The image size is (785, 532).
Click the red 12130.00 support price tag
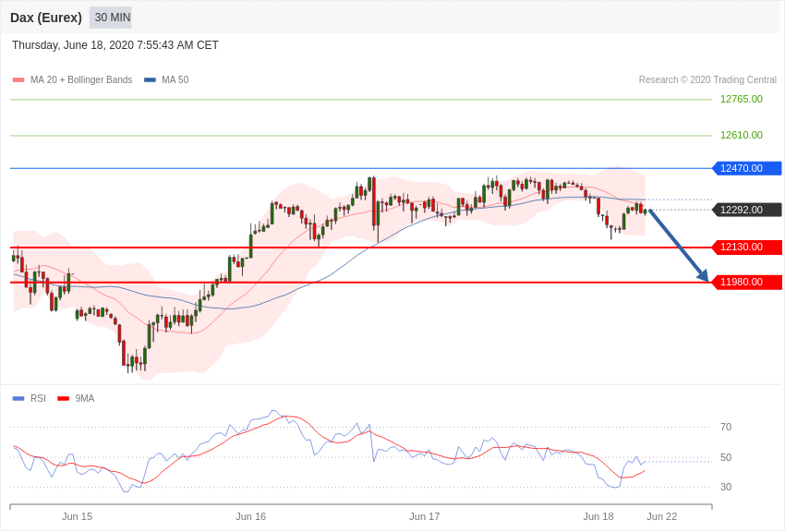click(747, 248)
